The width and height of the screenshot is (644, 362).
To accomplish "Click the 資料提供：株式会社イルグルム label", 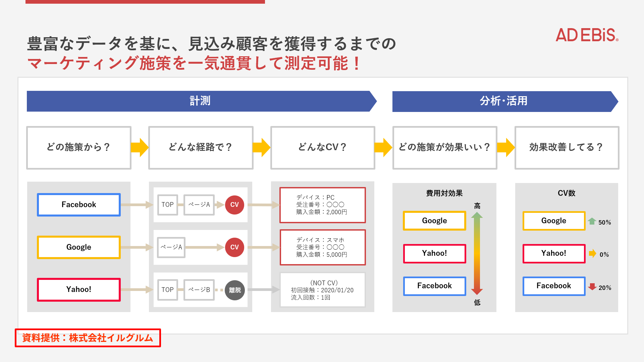I will (x=88, y=338).
